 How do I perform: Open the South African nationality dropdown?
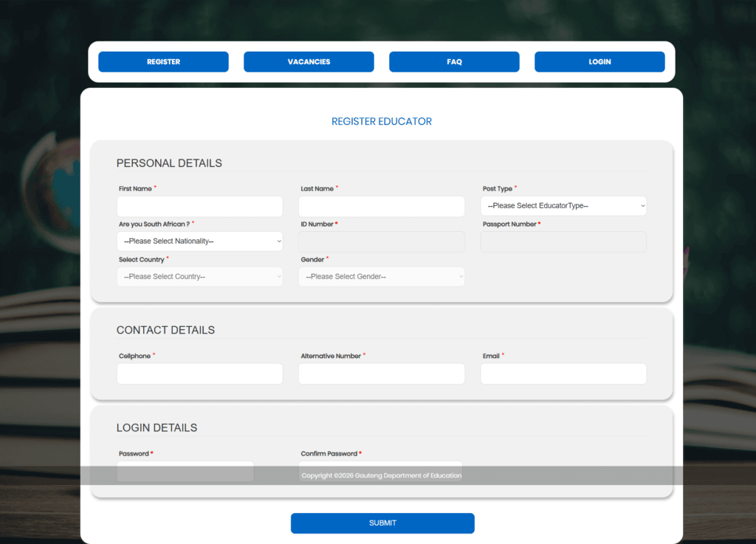(199, 241)
